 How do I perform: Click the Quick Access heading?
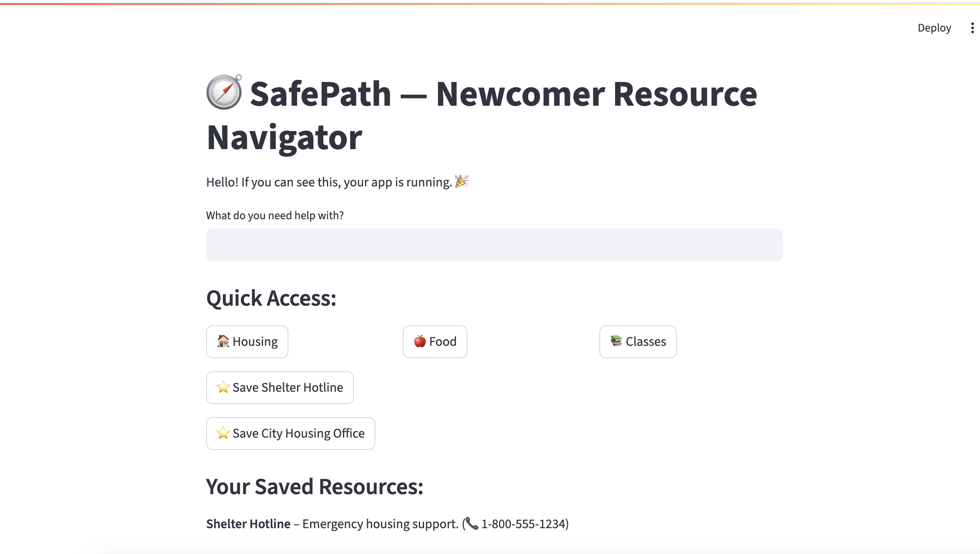pyautogui.click(x=271, y=298)
